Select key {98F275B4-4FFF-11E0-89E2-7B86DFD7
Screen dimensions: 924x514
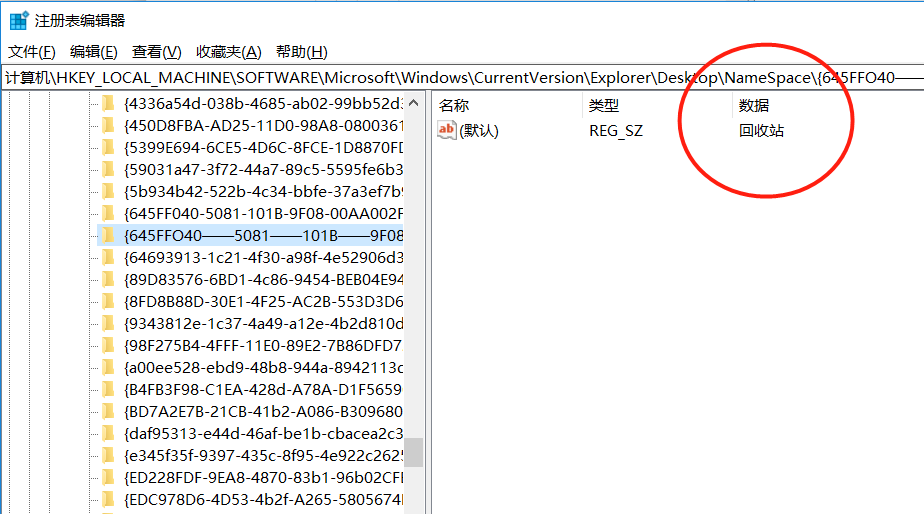tap(263, 345)
